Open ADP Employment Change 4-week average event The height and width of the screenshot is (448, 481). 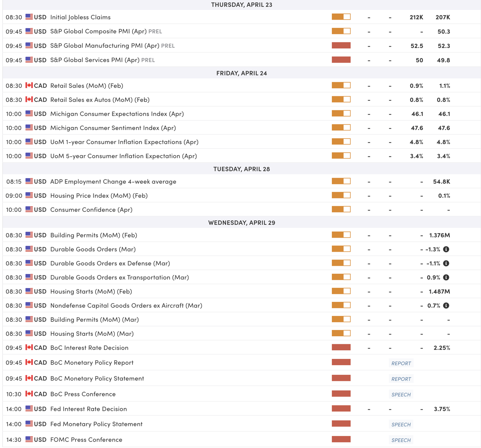[113, 182]
